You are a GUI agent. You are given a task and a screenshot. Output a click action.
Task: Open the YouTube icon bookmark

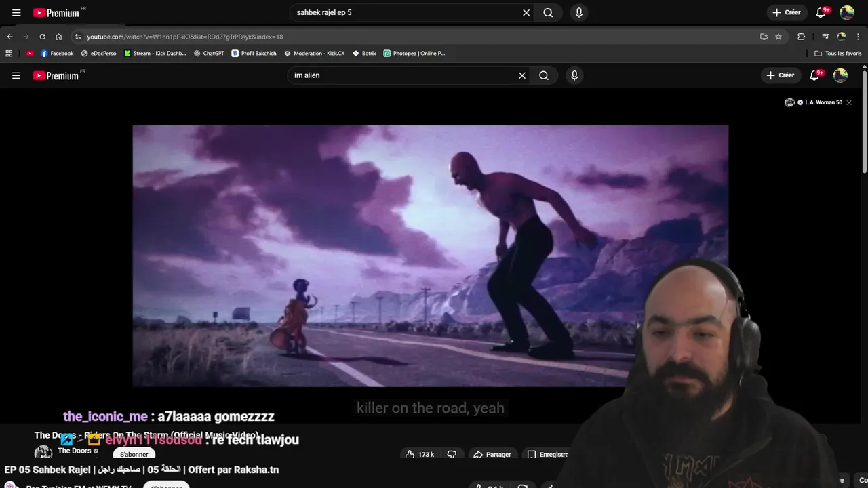[30, 53]
